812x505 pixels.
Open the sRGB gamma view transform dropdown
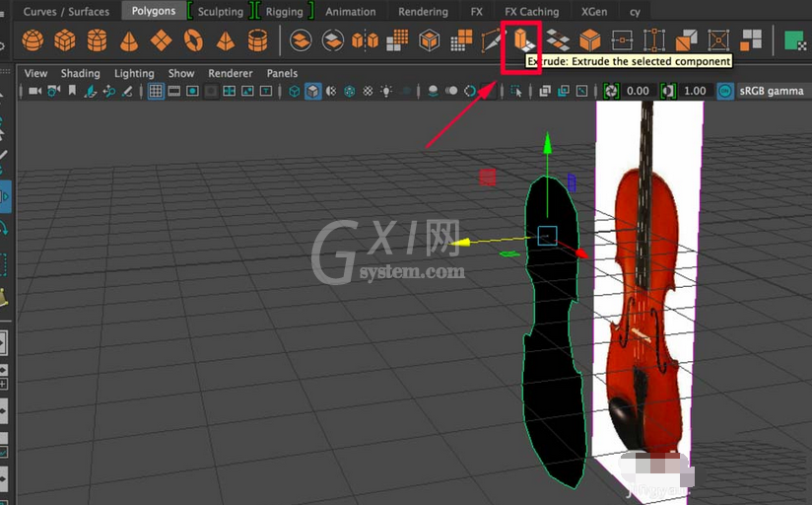pos(773,92)
